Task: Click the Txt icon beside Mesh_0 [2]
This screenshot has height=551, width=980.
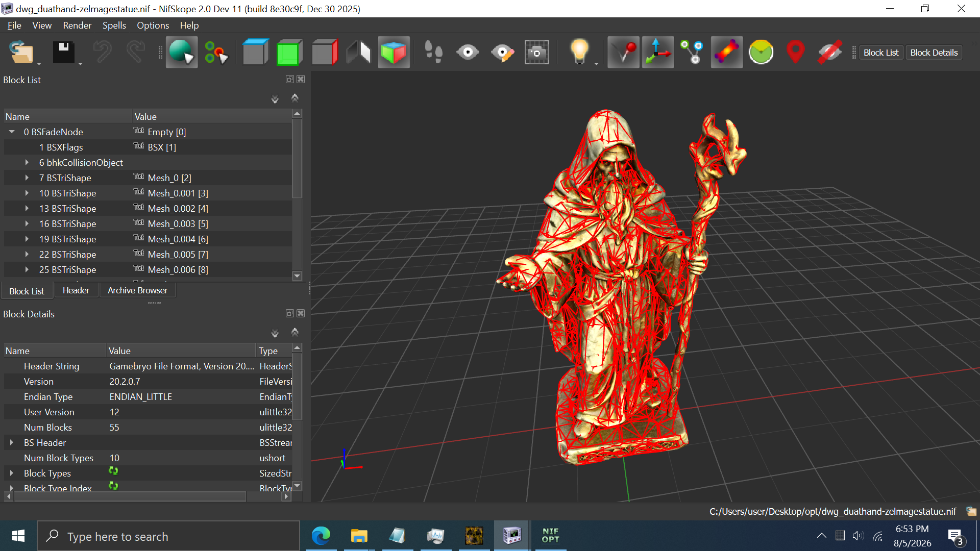Action: click(139, 177)
